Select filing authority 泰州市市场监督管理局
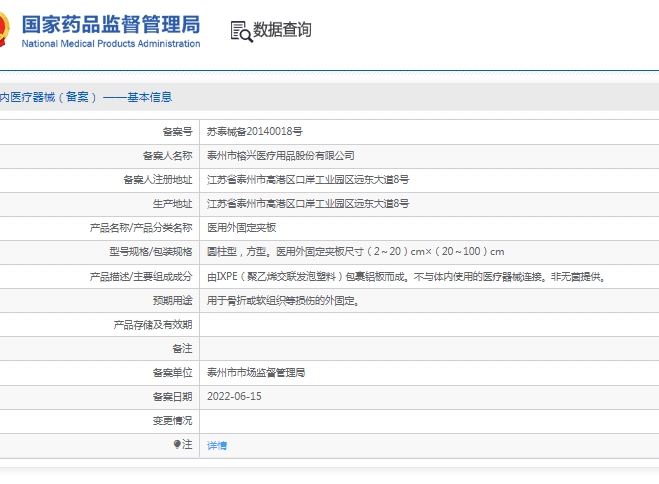 [256, 373]
